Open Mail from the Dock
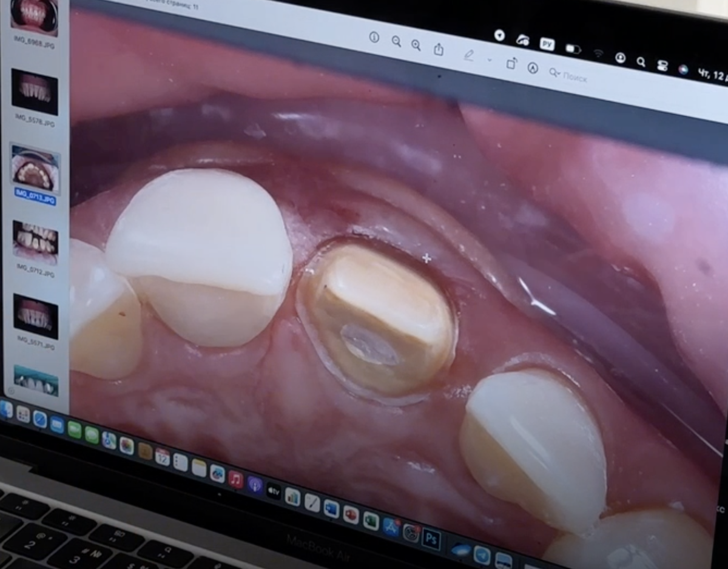The width and height of the screenshot is (728, 569). tap(57, 425)
